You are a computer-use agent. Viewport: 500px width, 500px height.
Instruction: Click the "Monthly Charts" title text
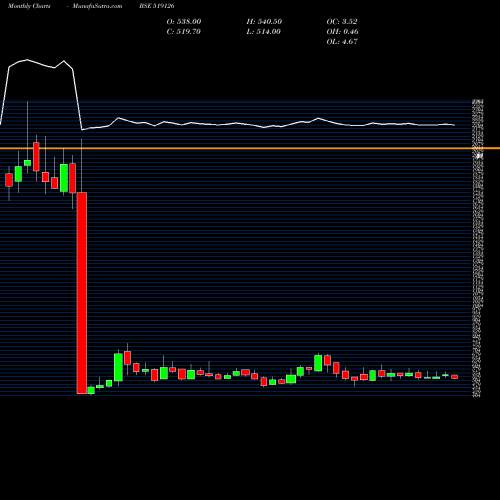pyautogui.click(x=29, y=6)
